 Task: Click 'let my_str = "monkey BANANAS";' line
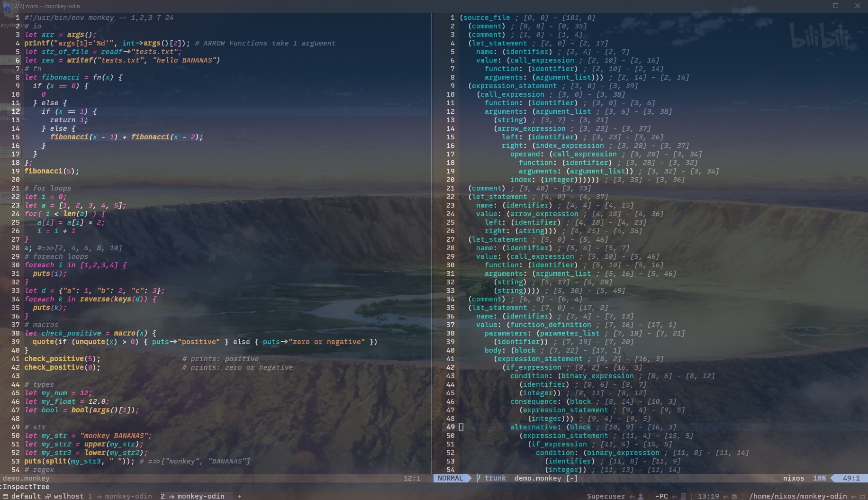(88, 436)
